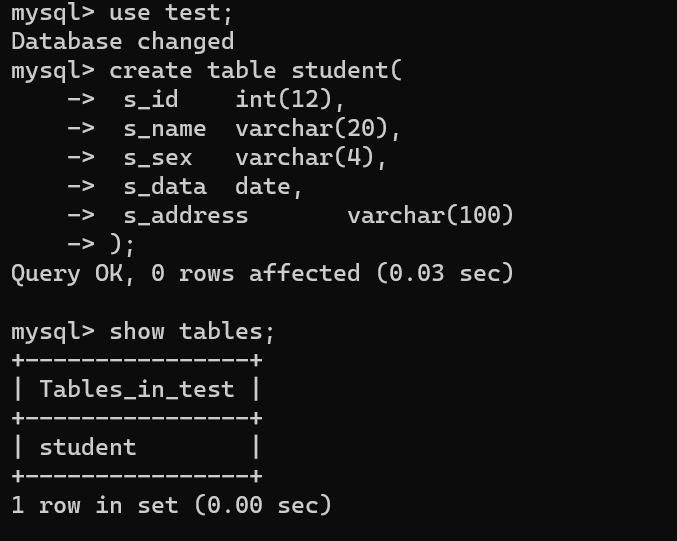Click the 's_name' column name
The height and width of the screenshot is (541, 677).
click(x=165, y=129)
